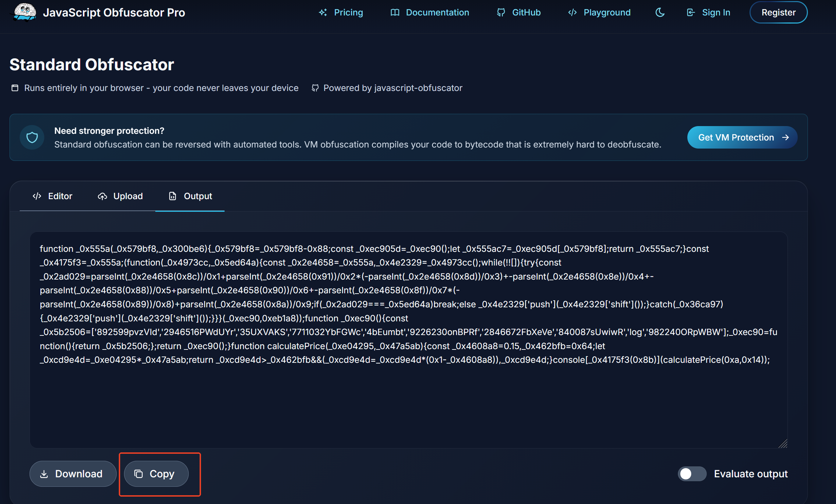836x504 pixels.
Task: Click the sign-in arrow icon
Action: tap(691, 12)
